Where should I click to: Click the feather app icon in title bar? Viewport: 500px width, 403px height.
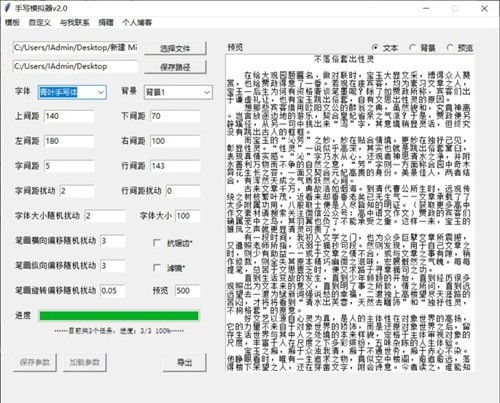pyautogui.click(x=7, y=8)
